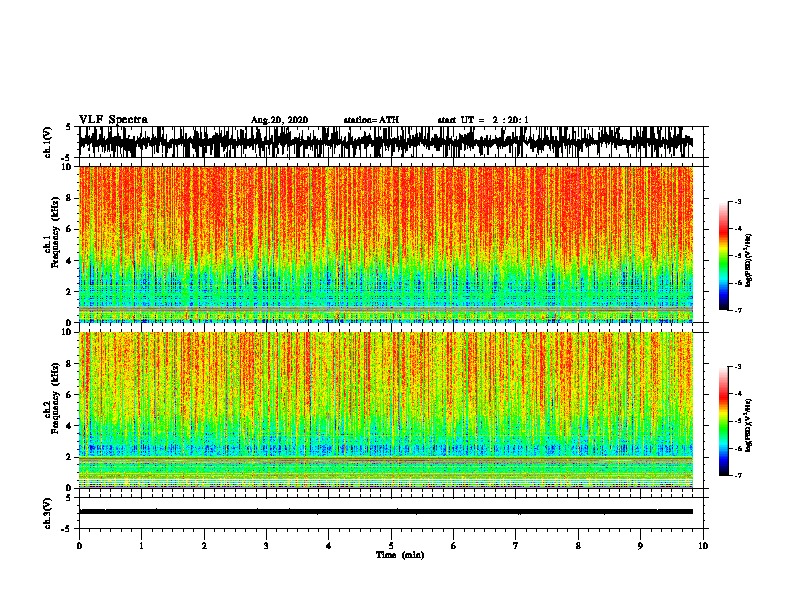Click the ch.1 spectrogram color scale bar
The width and height of the screenshot is (792, 612).
(724, 256)
